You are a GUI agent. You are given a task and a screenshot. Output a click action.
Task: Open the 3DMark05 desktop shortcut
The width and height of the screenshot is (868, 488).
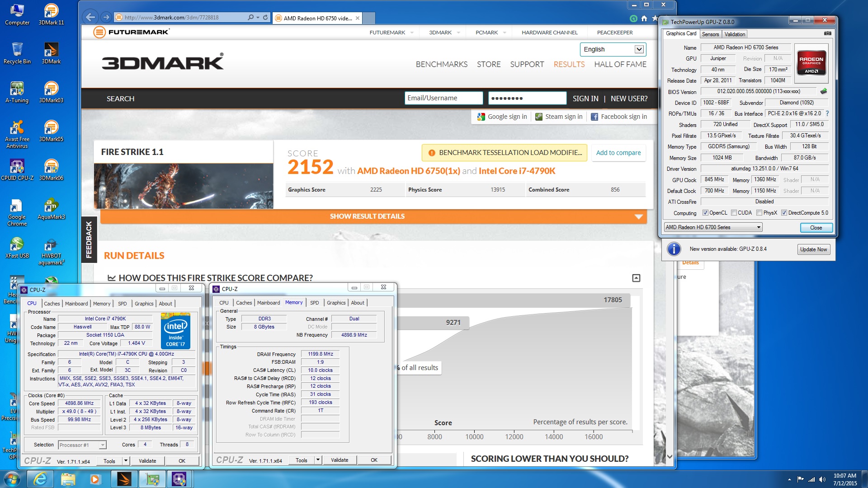[51, 131]
